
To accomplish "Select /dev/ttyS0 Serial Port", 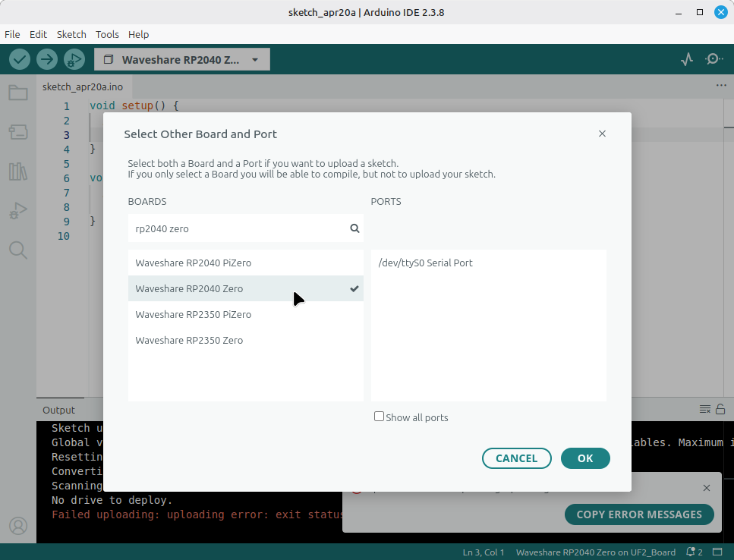I will click(489, 263).
